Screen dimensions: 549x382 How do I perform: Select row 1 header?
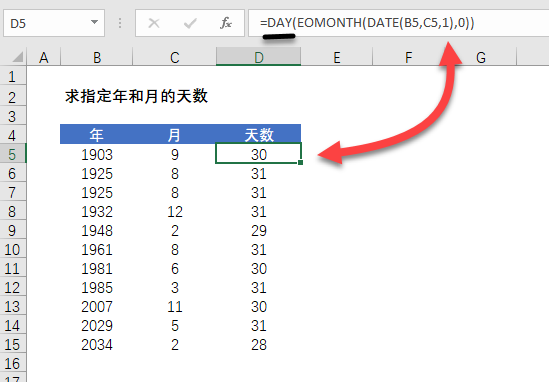pos(12,77)
